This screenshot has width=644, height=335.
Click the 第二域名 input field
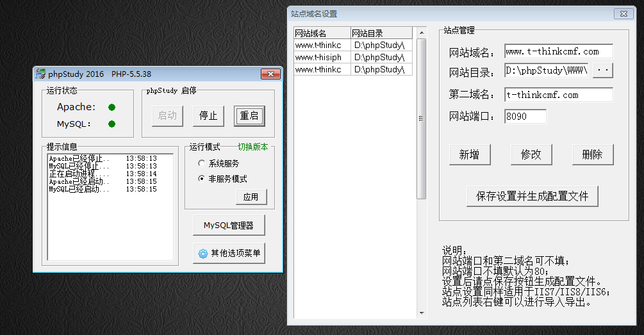point(559,95)
